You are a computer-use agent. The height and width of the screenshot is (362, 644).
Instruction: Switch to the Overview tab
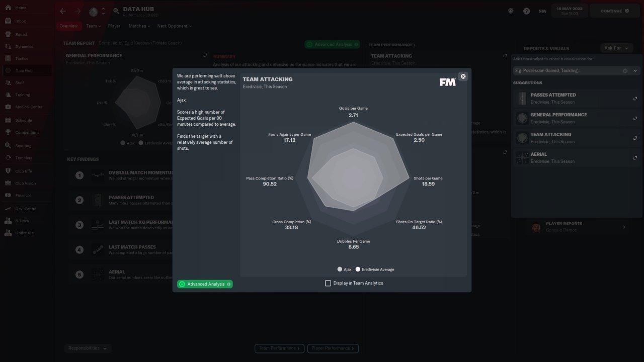pyautogui.click(x=68, y=26)
